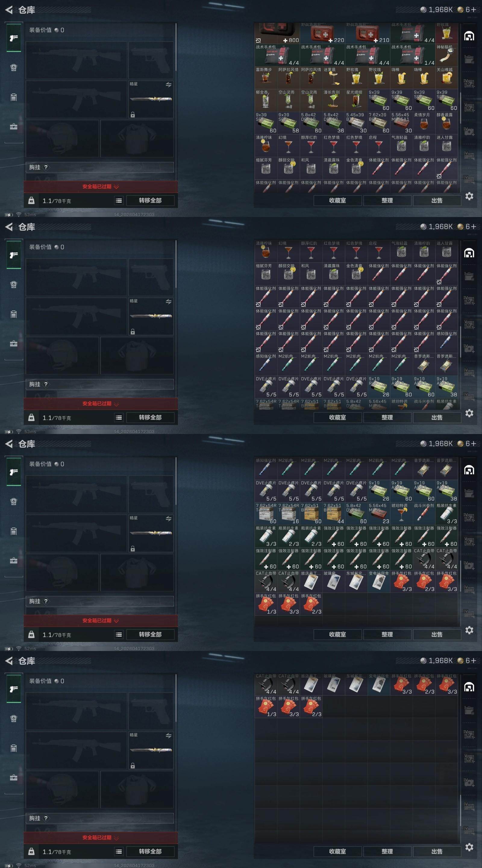Click the 胸挂 question mark beside nearly empty stash
Image resolution: width=482 pixels, height=868 pixels.
tap(46, 818)
